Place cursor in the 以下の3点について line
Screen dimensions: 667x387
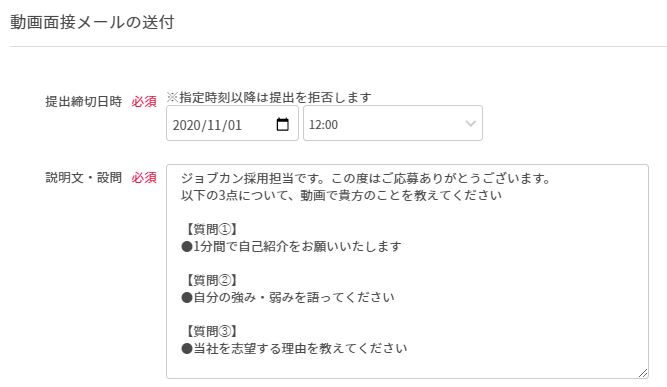[341, 195]
